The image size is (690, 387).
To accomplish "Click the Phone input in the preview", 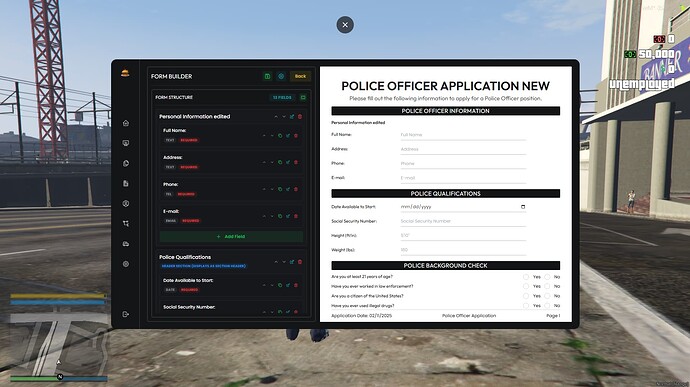I will coord(463,163).
